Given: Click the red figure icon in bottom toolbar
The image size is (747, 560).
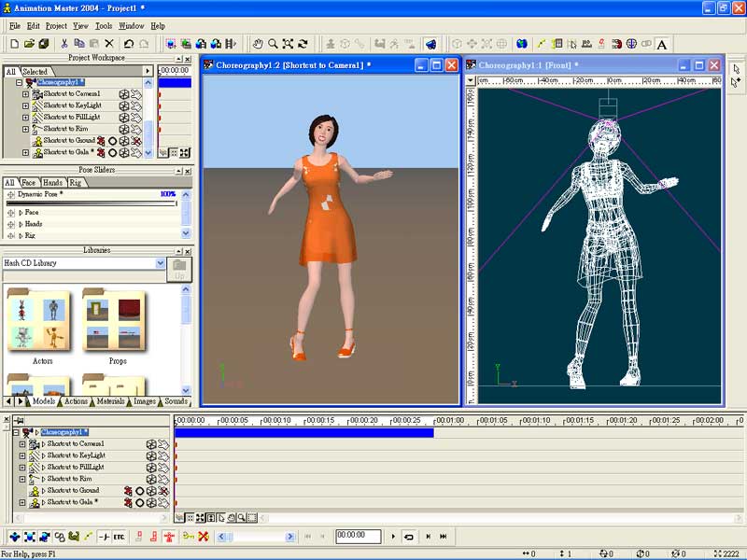Looking at the screenshot, I should coord(169,537).
